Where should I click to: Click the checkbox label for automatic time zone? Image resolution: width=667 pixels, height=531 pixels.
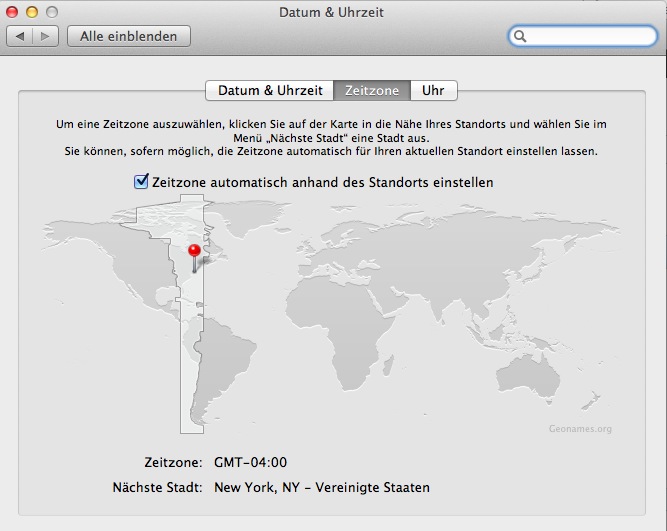(322, 182)
